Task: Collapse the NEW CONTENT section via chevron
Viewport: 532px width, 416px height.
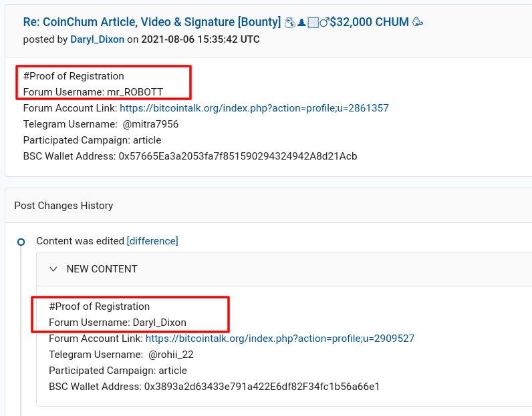Action: [x=53, y=269]
